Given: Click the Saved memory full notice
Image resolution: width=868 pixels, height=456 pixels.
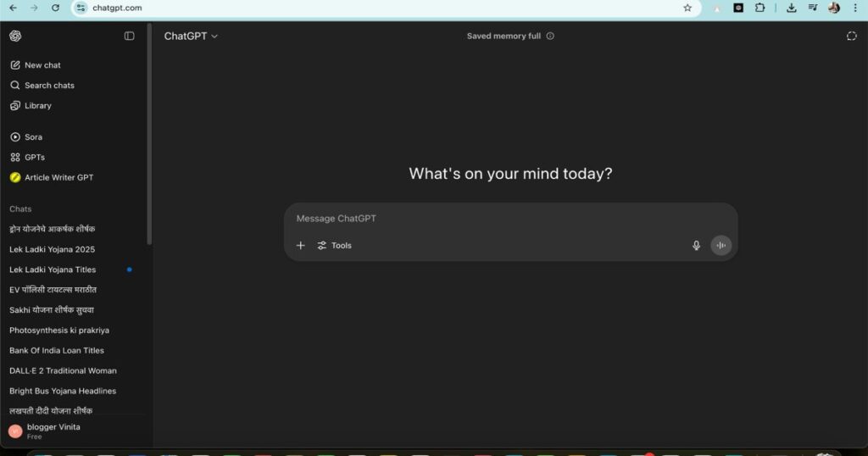Looking at the screenshot, I should (x=504, y=36).
